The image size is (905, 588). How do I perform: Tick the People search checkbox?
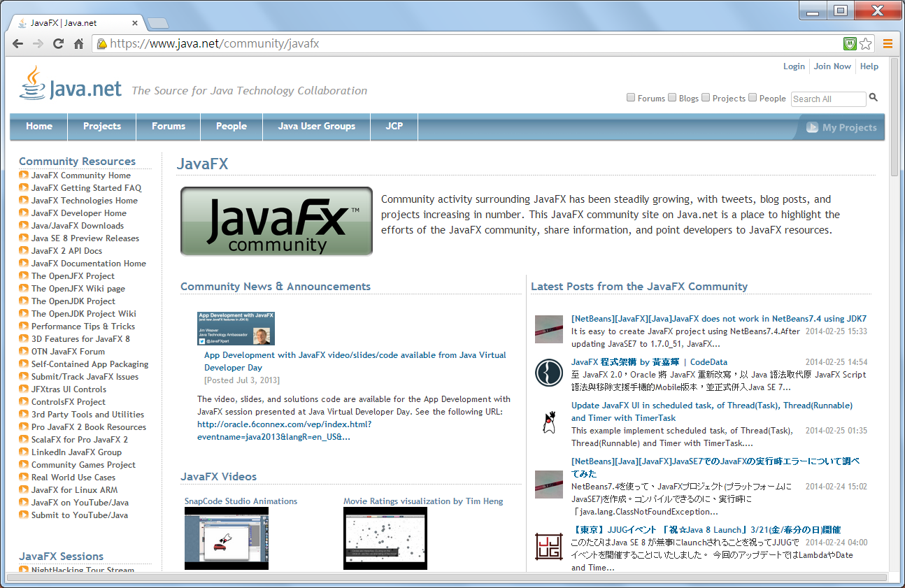[x=753, y=98]
